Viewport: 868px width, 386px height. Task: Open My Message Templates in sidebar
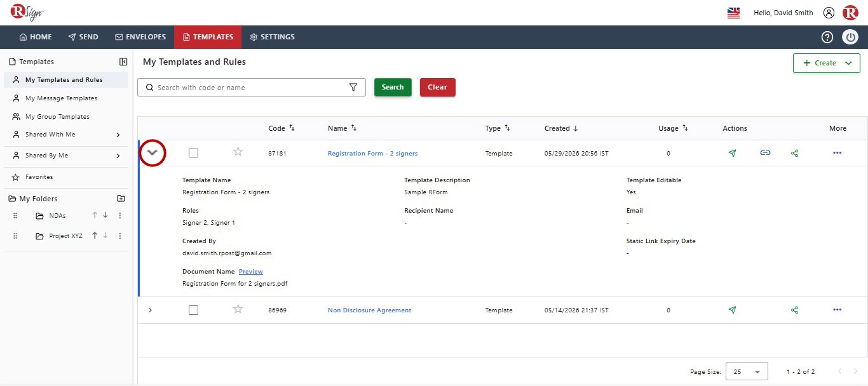tap(61, 98)
